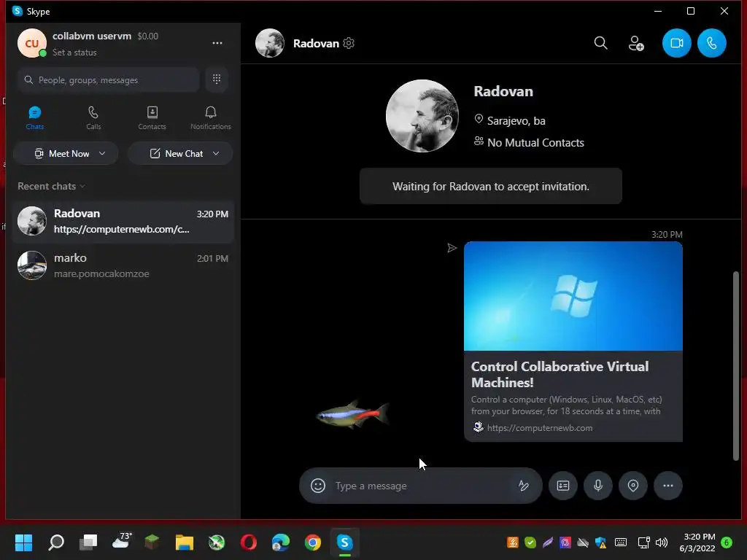Click the Xbox taskbar icon
Screen dimensions: 747x560
(216, 542)
